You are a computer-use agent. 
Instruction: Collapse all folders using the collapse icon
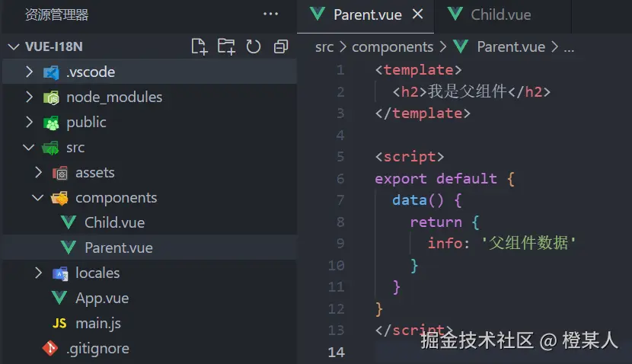(x=281, y=46)
